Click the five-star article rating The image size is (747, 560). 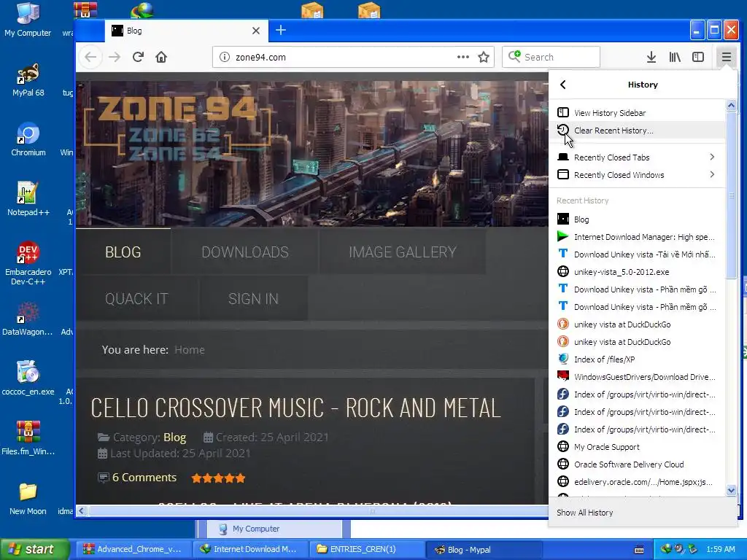(218, 478)
